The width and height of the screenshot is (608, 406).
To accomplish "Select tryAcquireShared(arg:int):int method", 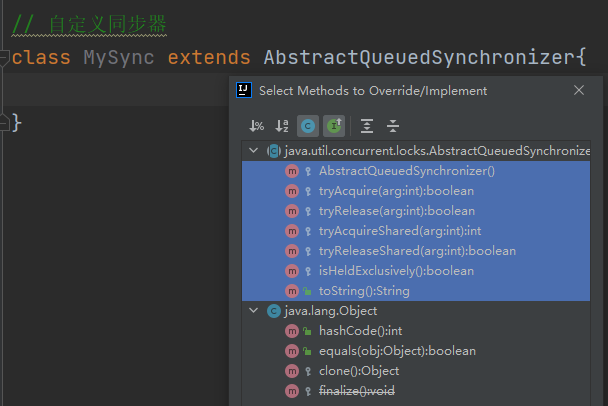I will [x=416, y=231].
